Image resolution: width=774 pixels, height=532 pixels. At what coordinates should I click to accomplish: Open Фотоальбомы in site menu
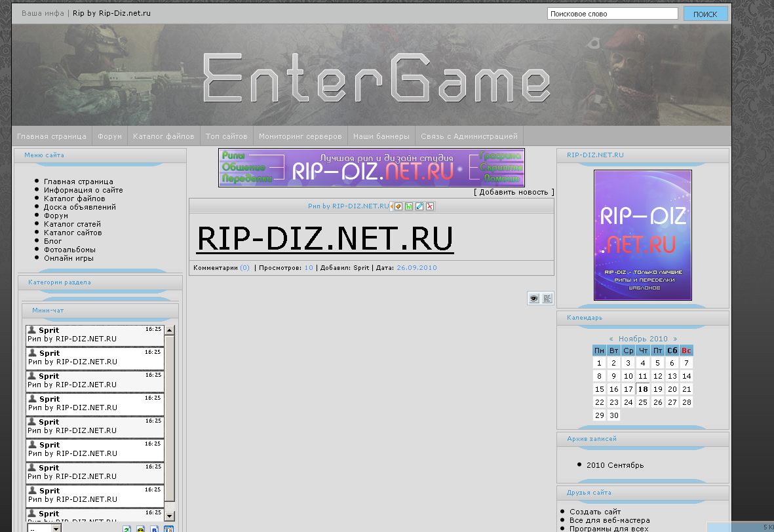(69, 250)
